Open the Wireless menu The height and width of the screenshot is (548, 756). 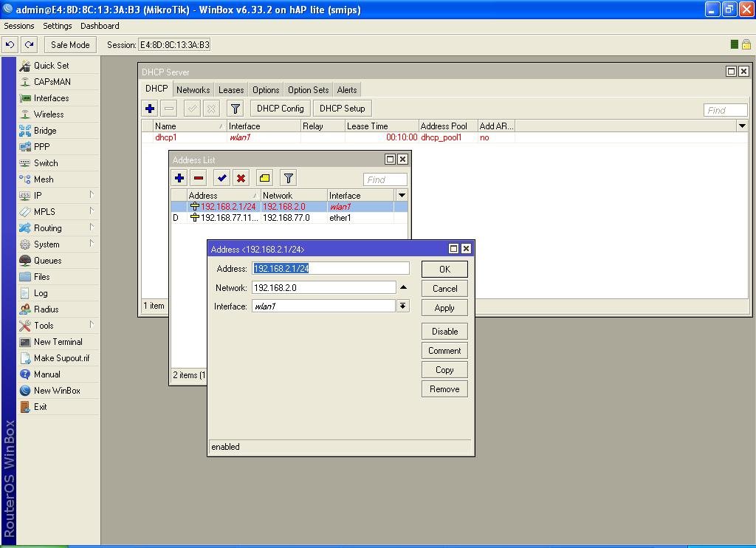(x=49, y=114)
